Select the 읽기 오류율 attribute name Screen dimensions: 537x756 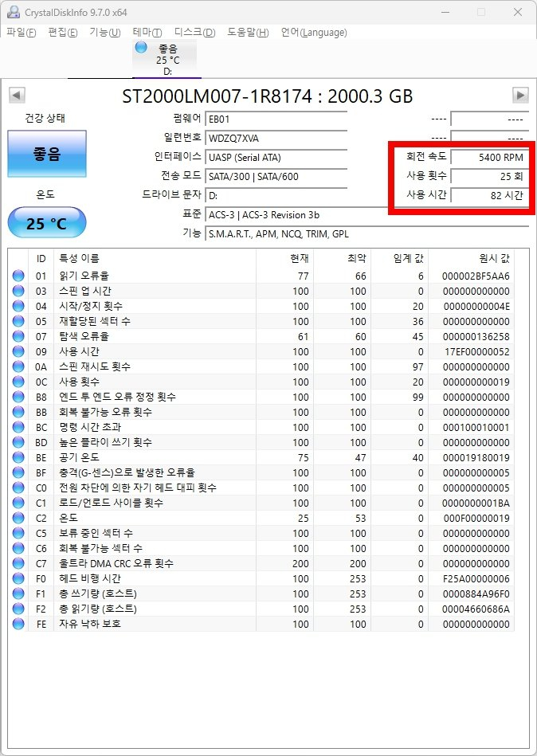tap(84, 276)
